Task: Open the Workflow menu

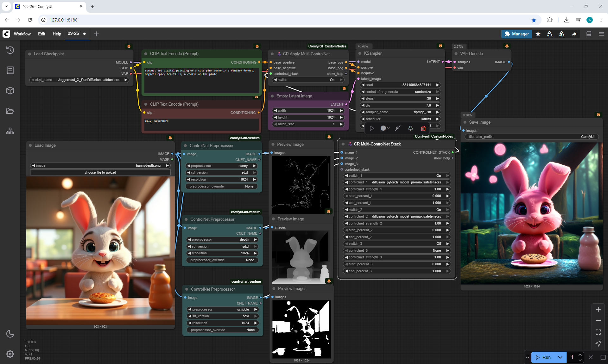Action: 22,34
